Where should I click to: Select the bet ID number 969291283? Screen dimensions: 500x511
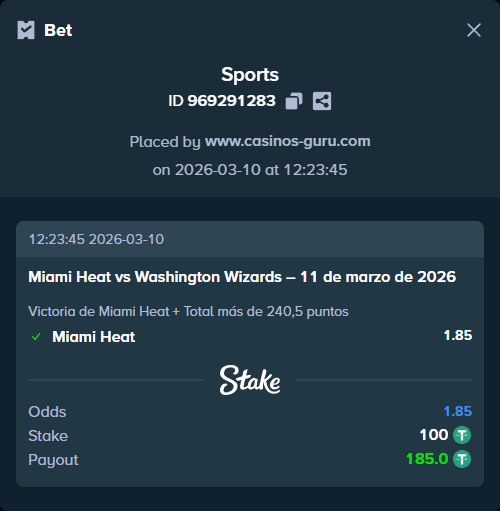click(x=232, y=101)
